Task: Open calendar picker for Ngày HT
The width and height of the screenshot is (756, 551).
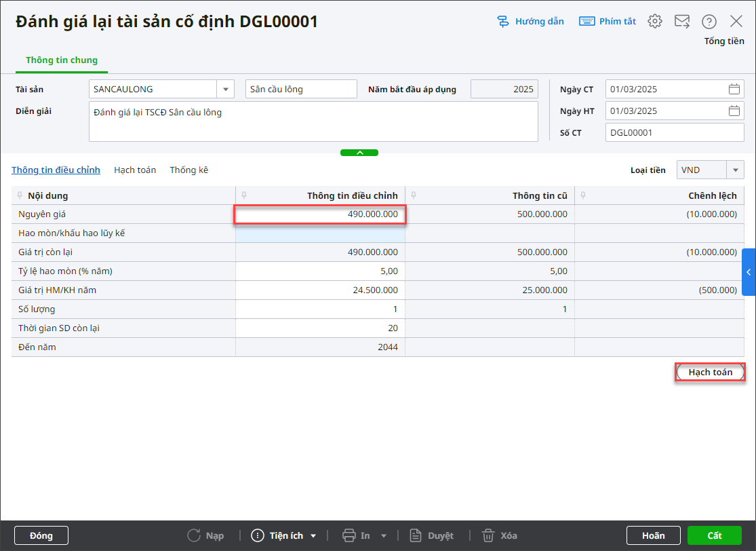Action: tap(734, 111)
